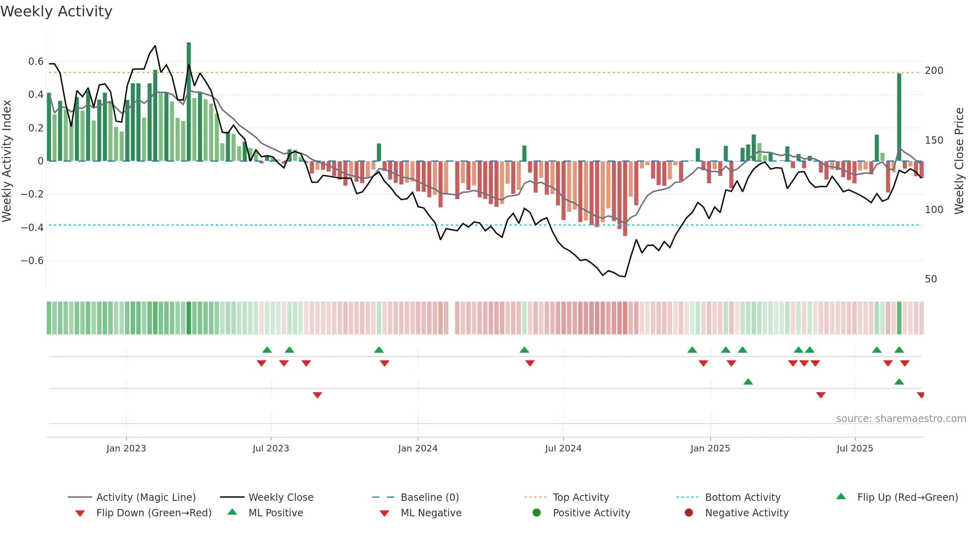Click the −0.6 left axis tick

(x=32, y=260)
